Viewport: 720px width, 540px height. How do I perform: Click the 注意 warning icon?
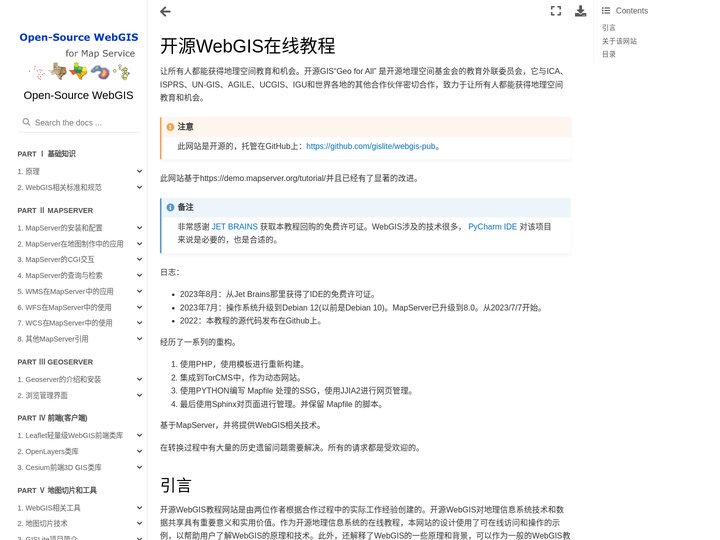click(x=170, y=127)
